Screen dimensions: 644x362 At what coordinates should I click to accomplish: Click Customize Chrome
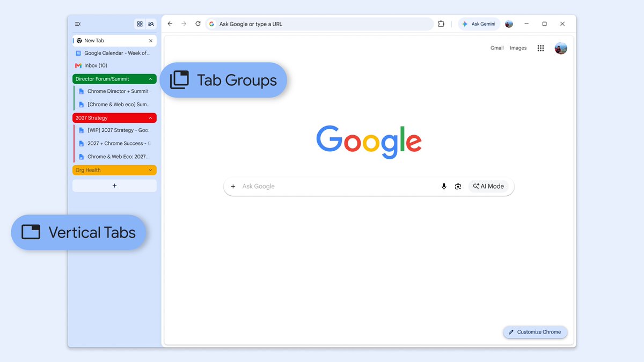535,332
